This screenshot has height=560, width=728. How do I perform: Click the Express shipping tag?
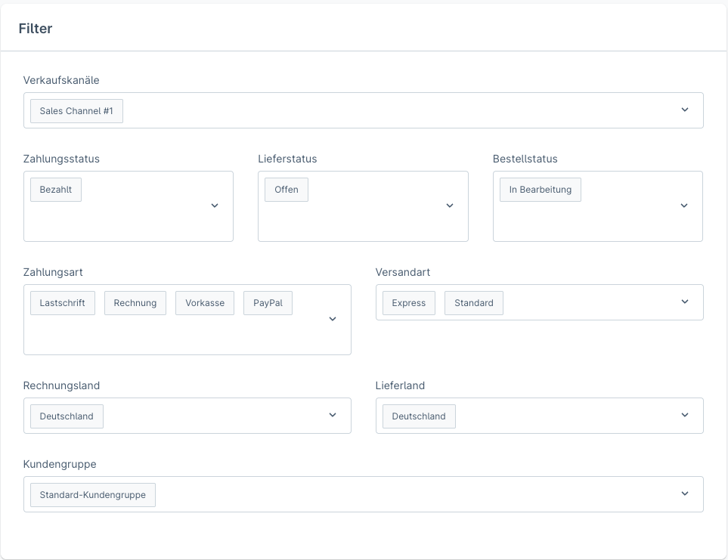point(408,303)
